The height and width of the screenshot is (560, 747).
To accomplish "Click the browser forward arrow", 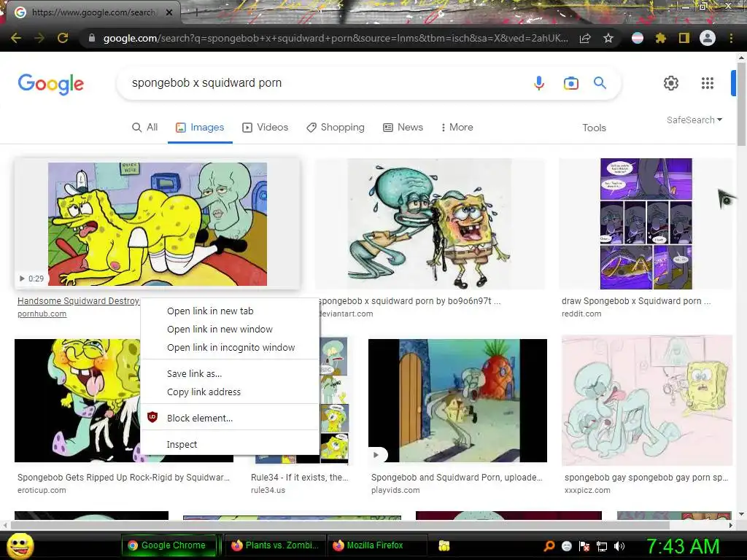I will coord(39,38).
